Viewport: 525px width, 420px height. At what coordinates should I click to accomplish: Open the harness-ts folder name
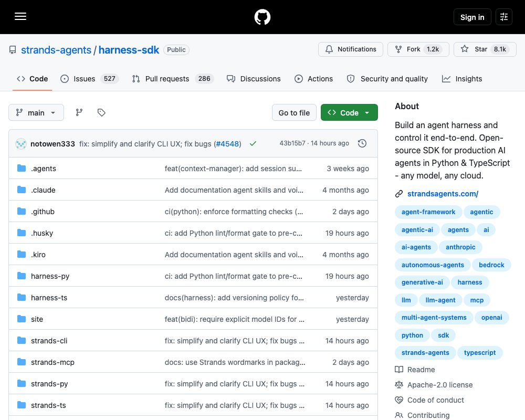tap(49, 298)
